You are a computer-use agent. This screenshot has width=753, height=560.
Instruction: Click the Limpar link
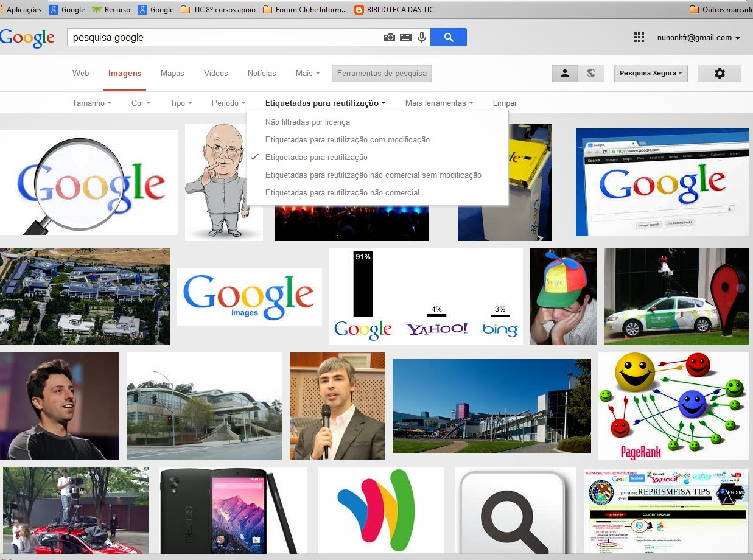pyautogui.click(x=505, y=103)
